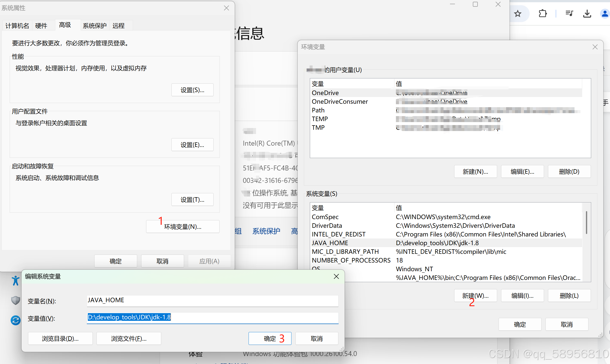Switch to the 计算机名 tab
This screenshot has width=610, height=364.
[x=17, y=26]
